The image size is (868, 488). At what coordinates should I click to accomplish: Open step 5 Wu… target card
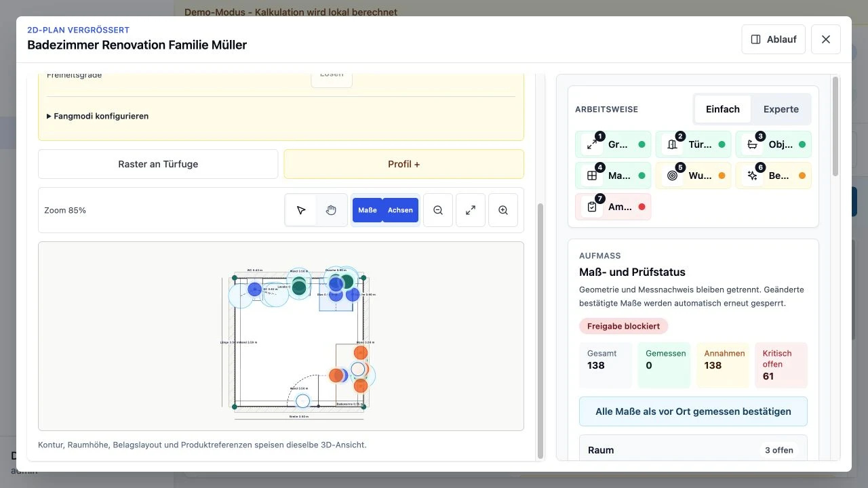click(x=693, y=176)
